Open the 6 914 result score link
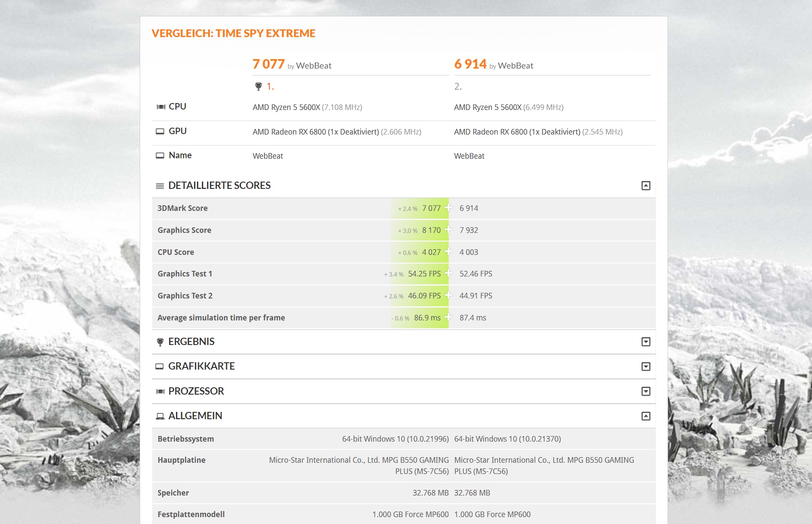This screenshot has width=812, height=524. (470, 64)
